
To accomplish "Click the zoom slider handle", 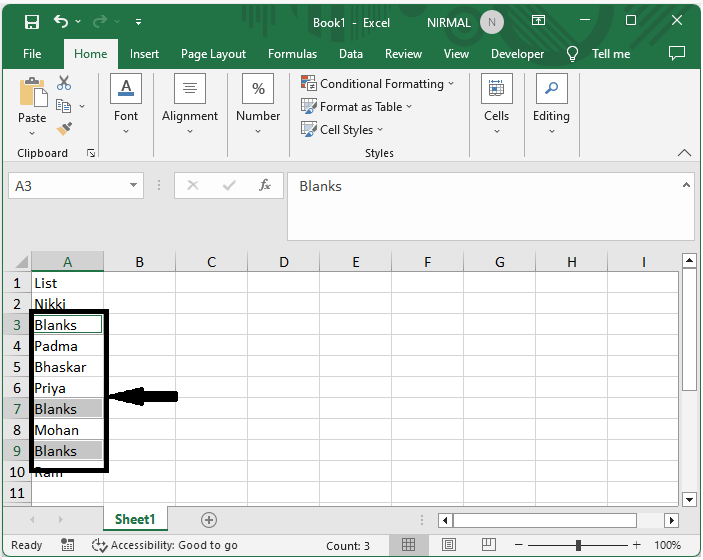I will click(x=578, y=545).
